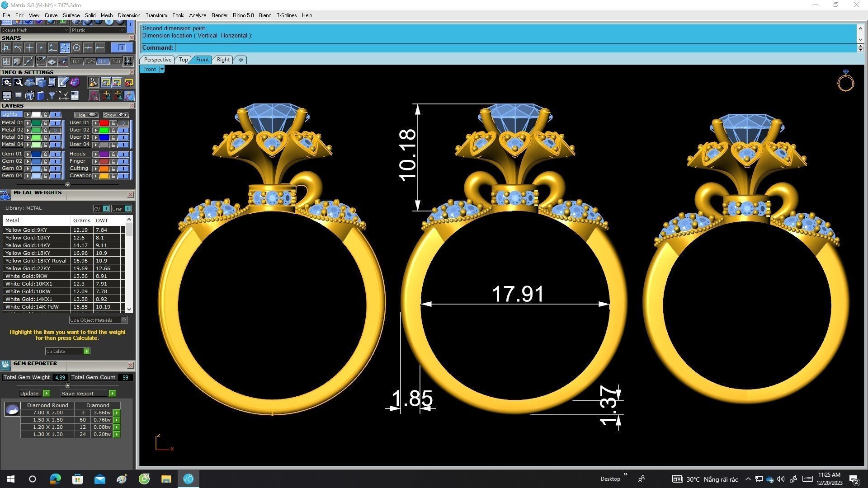Image resolution: width=868 pixels, height=488 pixels.
Task: Expand Gem 02 layer arrow
Action: tap(28, 161)
